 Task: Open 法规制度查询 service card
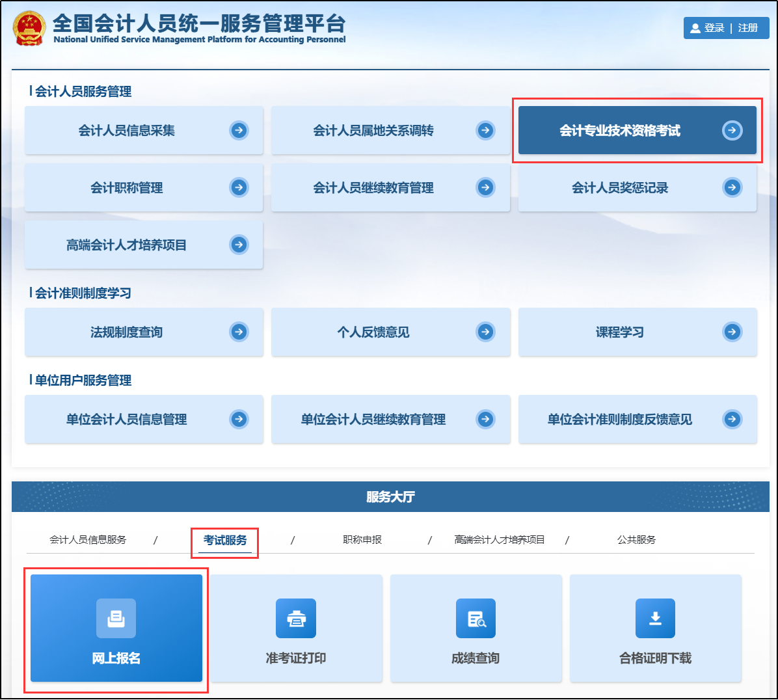pos(143,332)
